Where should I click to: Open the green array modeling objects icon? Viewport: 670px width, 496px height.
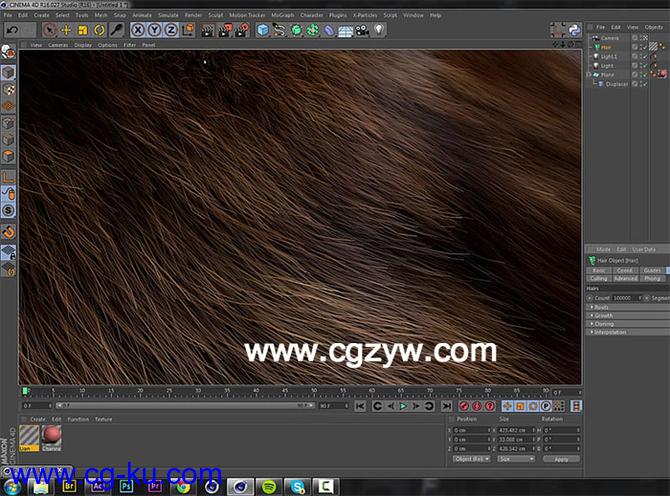[x=313, y=30]
